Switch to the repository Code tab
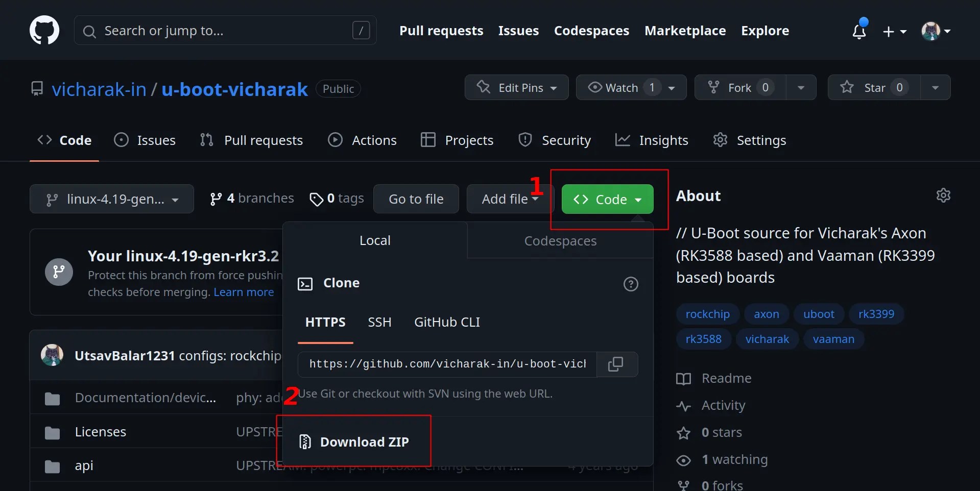Image resolution: width=980 pixels, height=491 pixels. [x=64, y=140]
